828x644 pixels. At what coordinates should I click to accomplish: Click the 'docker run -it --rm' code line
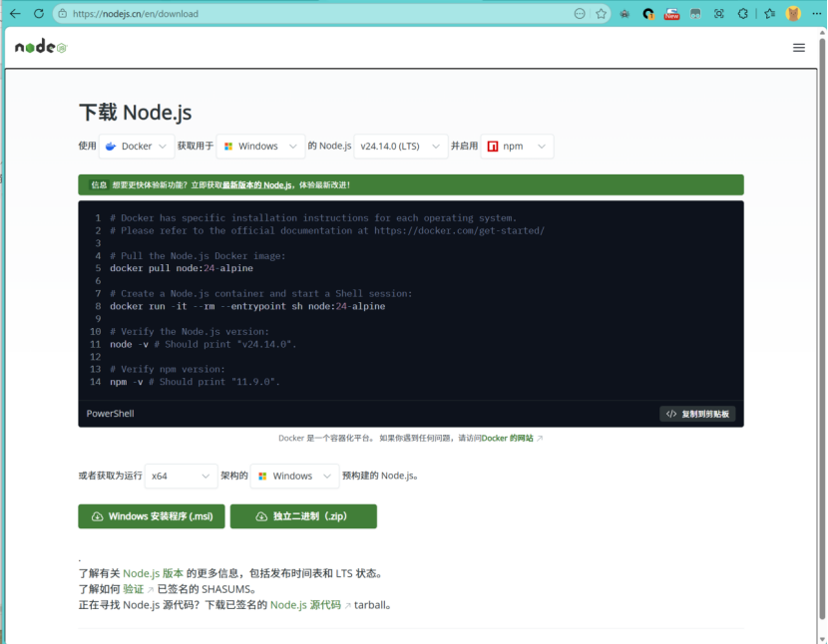point(247,306)
